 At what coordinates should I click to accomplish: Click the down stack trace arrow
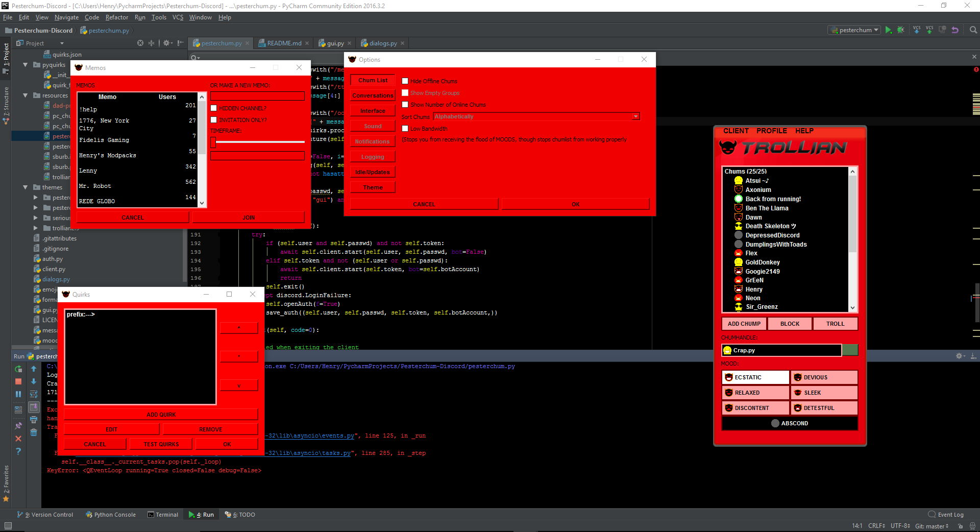(34, 381)
